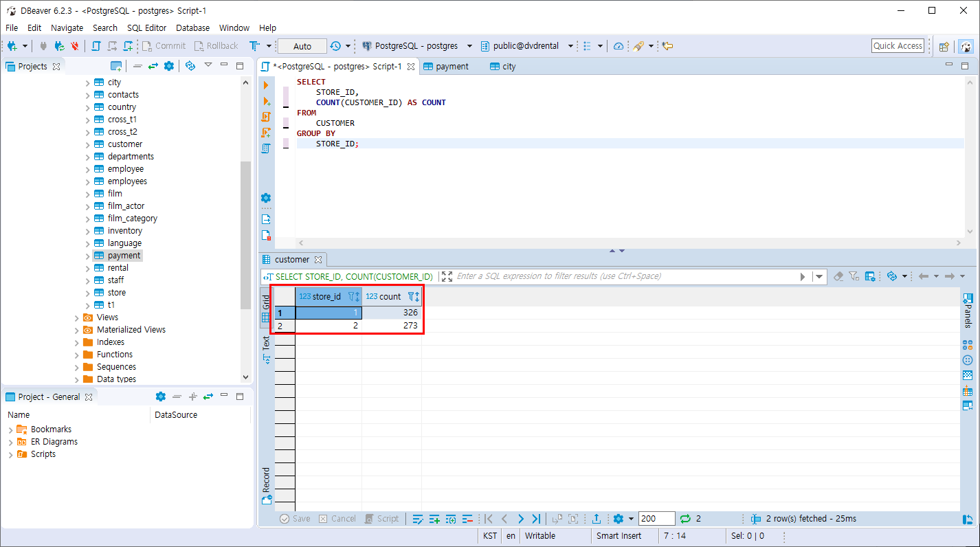Image resolution: width=980 pixels, height=547 pixels.
Task: Open the Database menu
Action: tap(192, 27)
